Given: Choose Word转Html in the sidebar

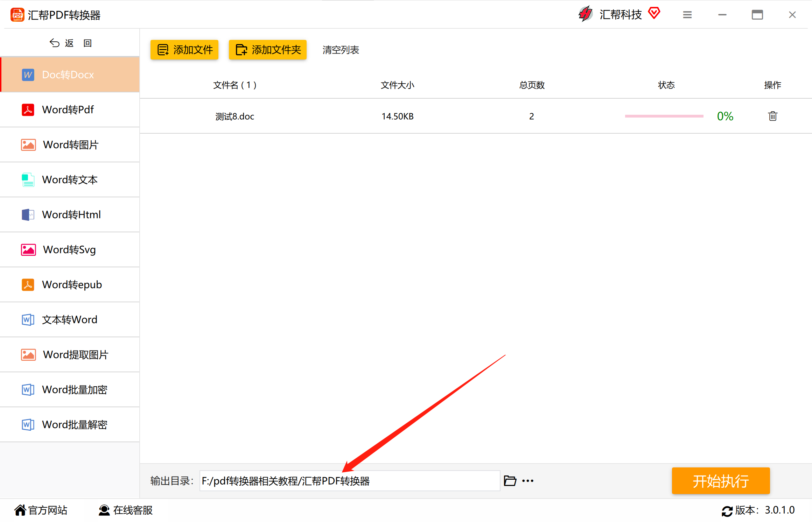Looking at the screenshot, I should [70, 214].
